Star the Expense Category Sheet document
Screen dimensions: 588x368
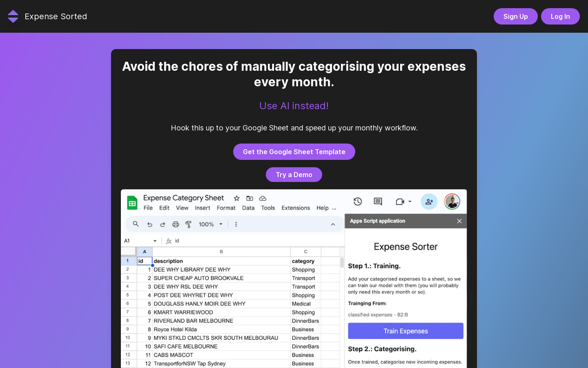point(236,198)
